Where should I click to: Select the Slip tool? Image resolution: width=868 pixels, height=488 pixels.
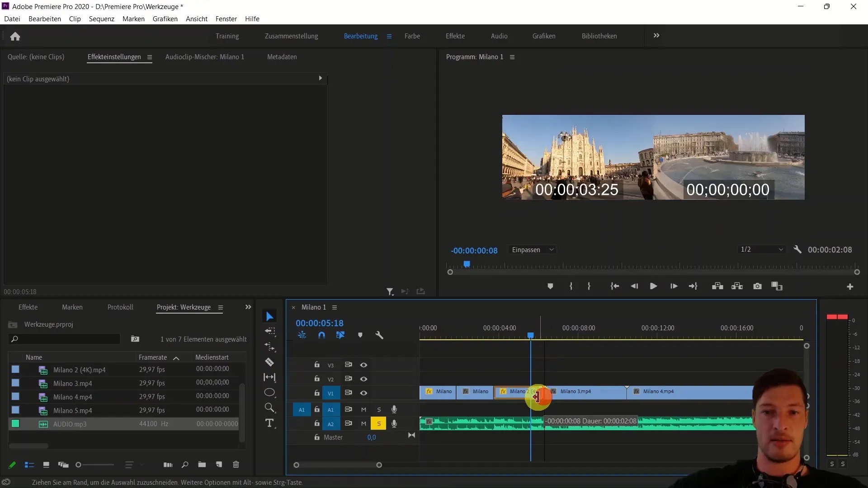pyautogui.click(x=269, y=377)
